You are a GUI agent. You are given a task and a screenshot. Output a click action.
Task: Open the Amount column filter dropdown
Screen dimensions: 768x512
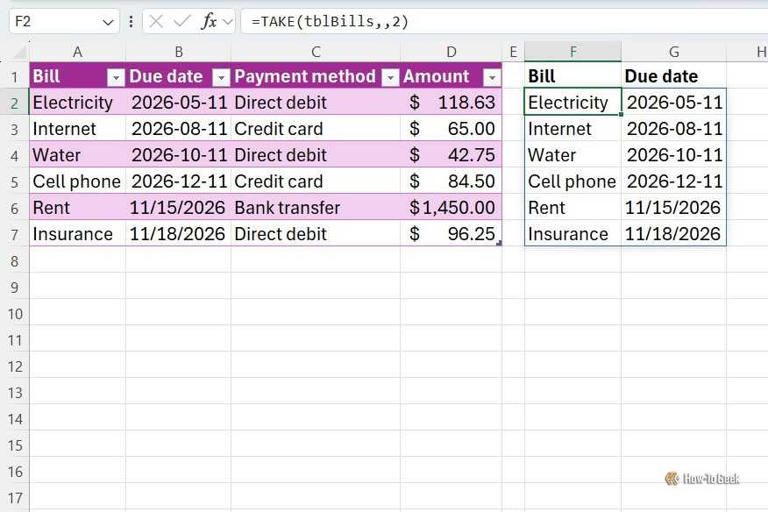pos(492,77)
